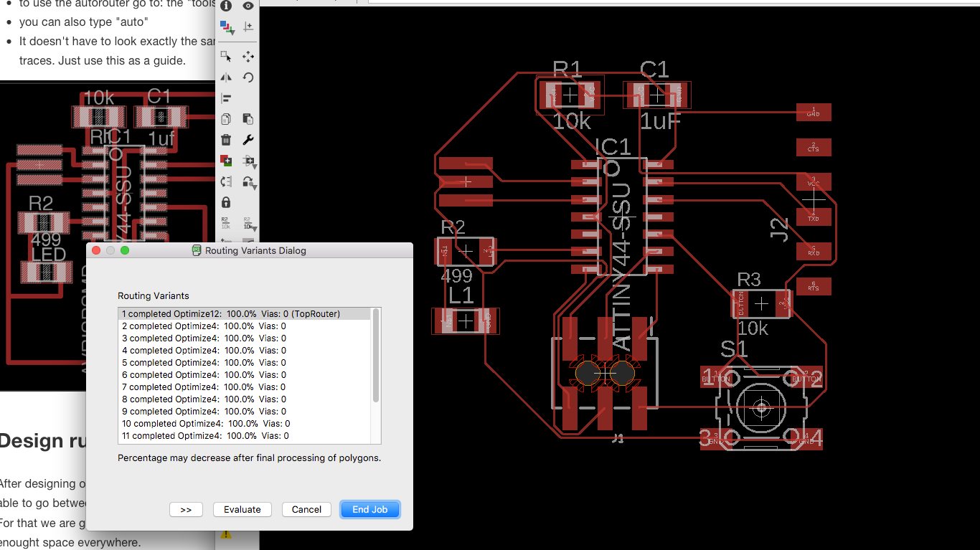Select the Rotate tool

(x=248, y=77)
